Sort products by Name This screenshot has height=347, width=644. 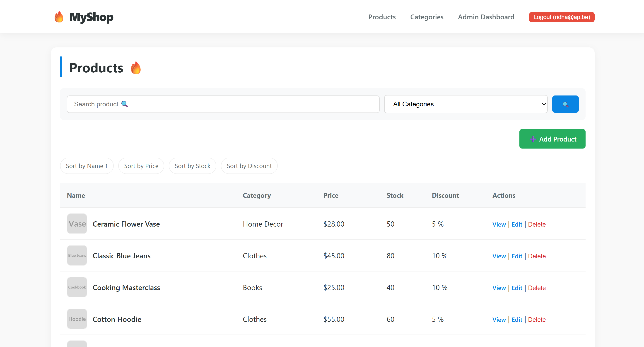[87, 166]
